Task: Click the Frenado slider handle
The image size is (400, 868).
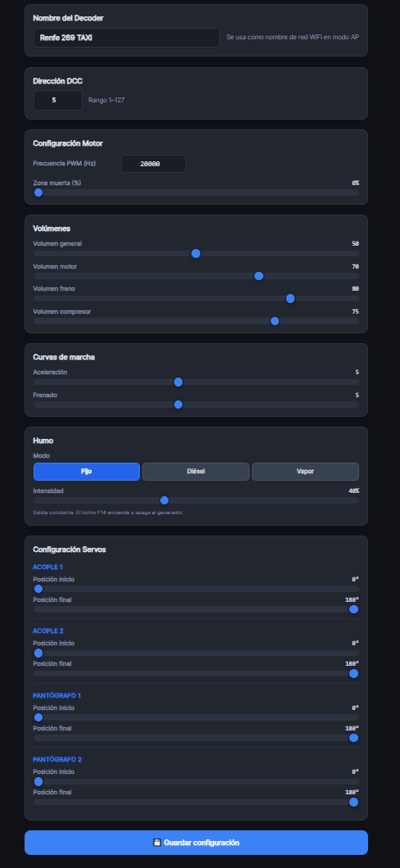Action: click(x=178, y=405)
